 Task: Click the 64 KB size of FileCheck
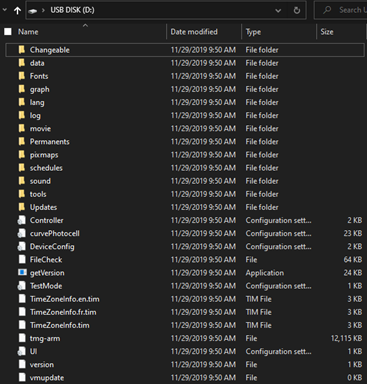click(x=353, y=259)
